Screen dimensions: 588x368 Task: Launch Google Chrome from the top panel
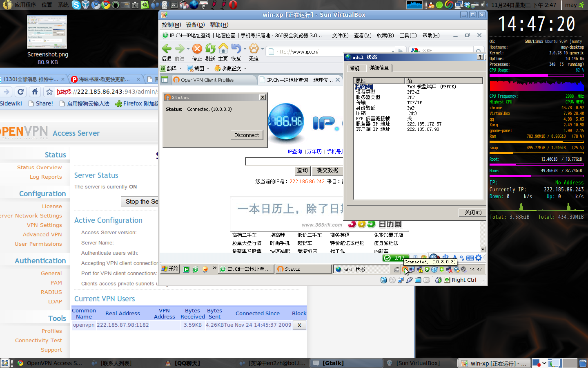pyautogui.click(x=106, y=5)
